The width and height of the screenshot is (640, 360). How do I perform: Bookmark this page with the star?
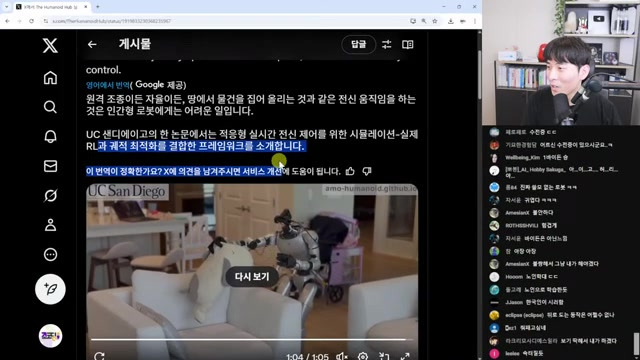click(x=435, y=21)
